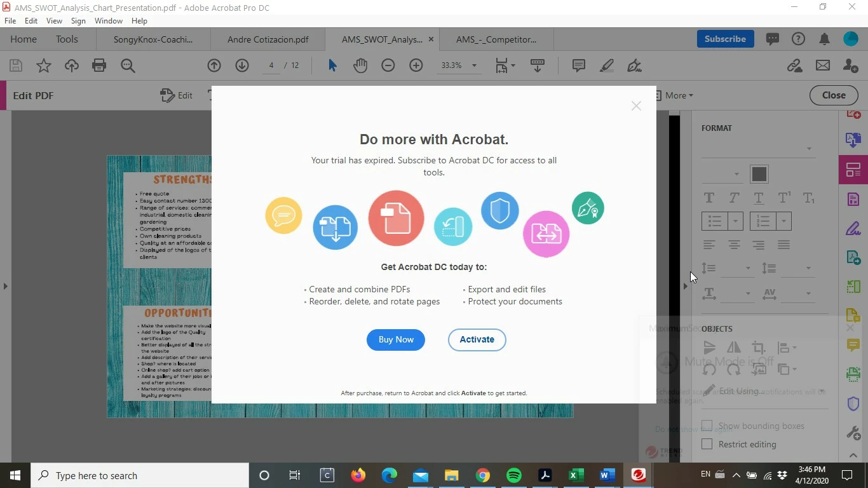
Task: Click the upload to cloud icon
Action: [72, 65]
